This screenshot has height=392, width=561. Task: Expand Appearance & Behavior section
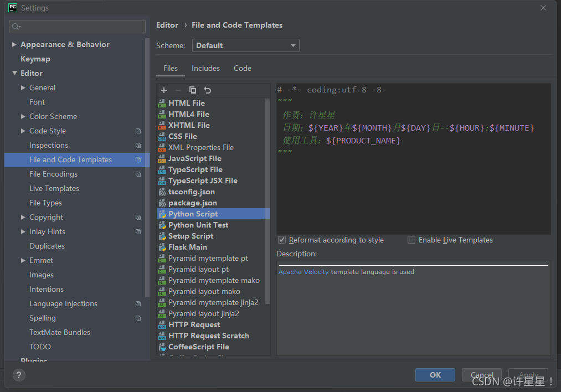point(14,44)
